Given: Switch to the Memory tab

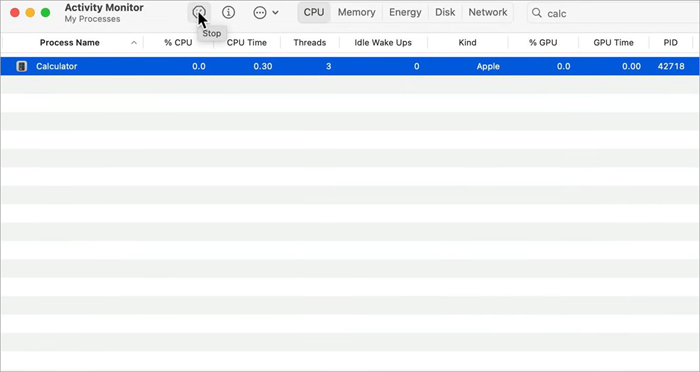Looking at the screenshot, I should [356, 13].
